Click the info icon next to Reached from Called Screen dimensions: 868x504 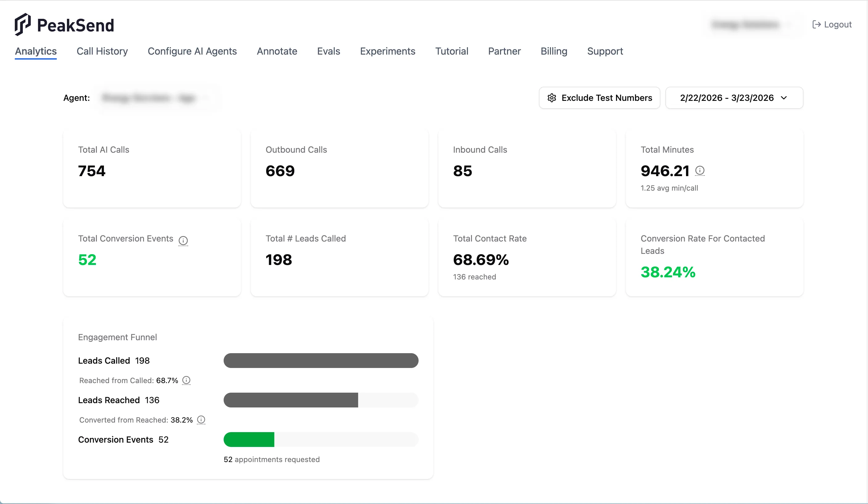[x=186, y=380]
